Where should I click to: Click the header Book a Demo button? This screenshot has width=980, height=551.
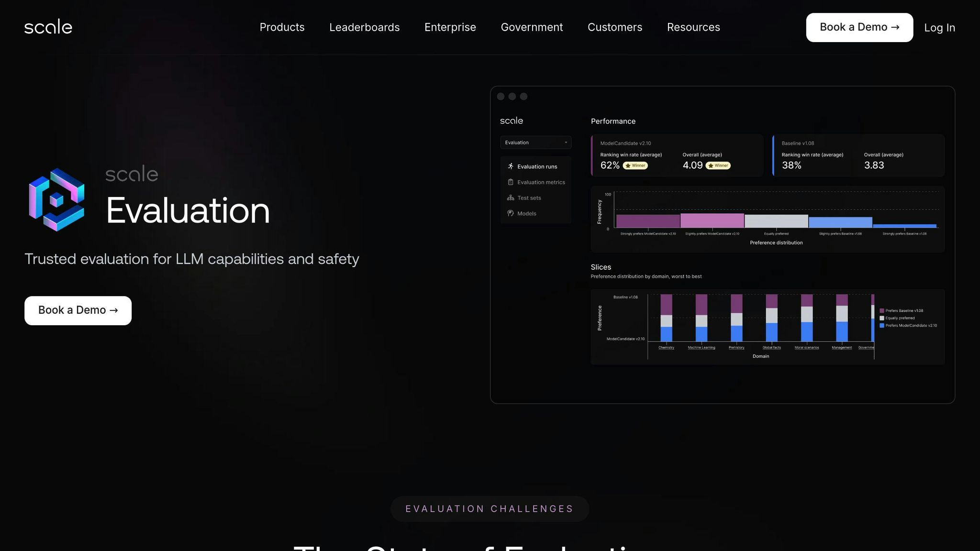(x=859, y=27)
